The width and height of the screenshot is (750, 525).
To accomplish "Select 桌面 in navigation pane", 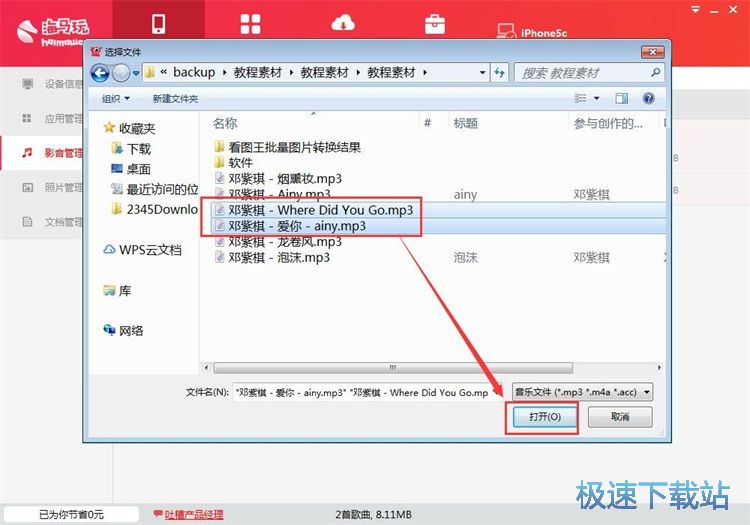I will [x=131, y=169].
